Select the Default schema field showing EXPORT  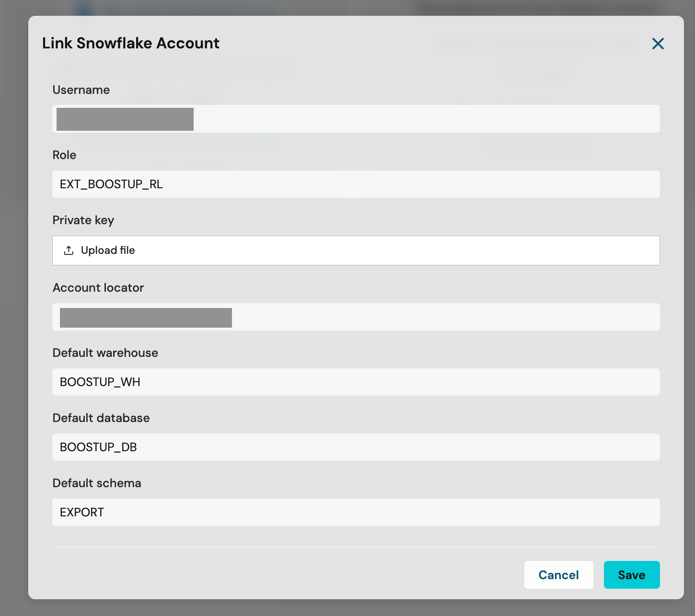pos(356,512)
